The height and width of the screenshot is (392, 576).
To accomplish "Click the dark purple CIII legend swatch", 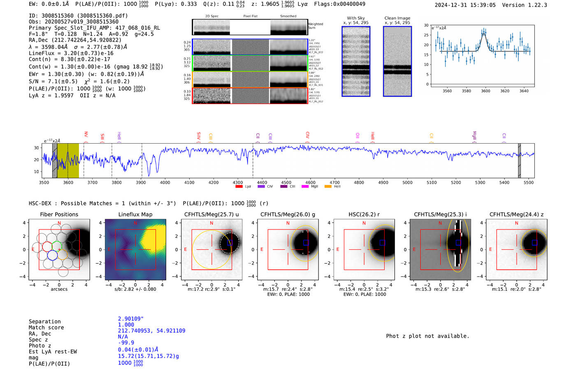I will tap(284, 187).
